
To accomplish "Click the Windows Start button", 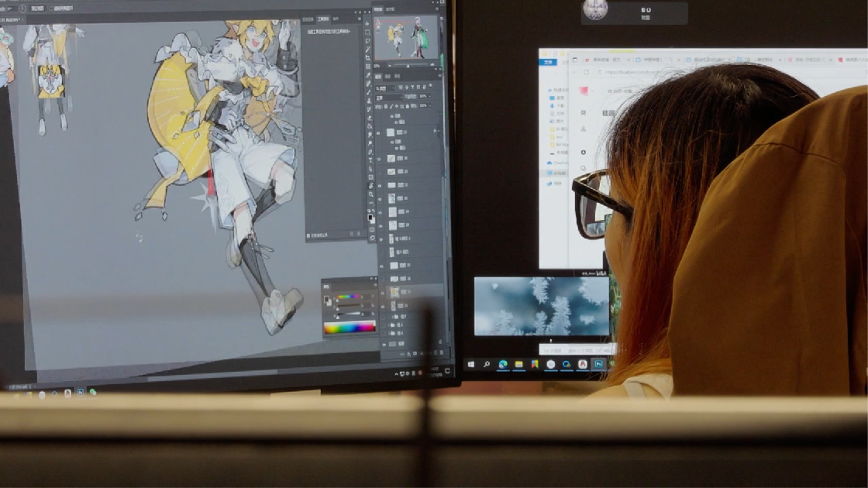I will tap(470, 364).
